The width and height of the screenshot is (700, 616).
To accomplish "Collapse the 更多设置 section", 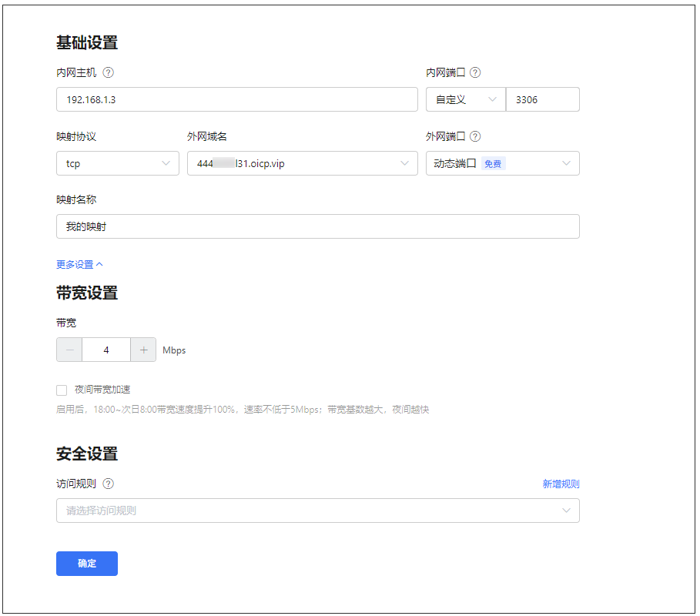I will [79, 265].
